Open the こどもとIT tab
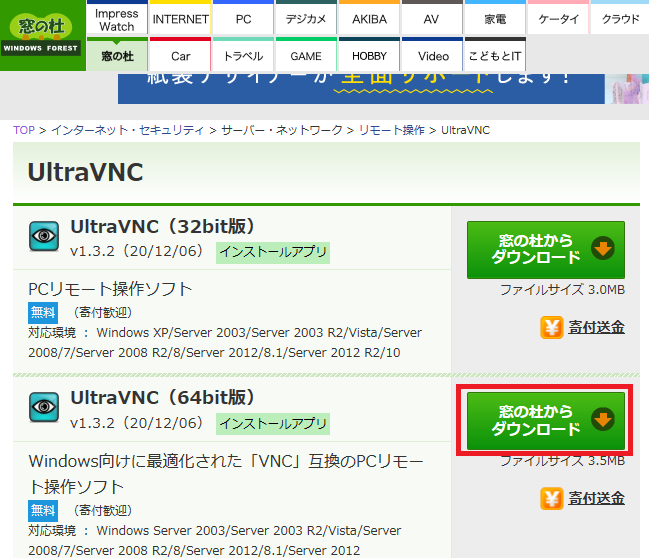 coord(495,55)
